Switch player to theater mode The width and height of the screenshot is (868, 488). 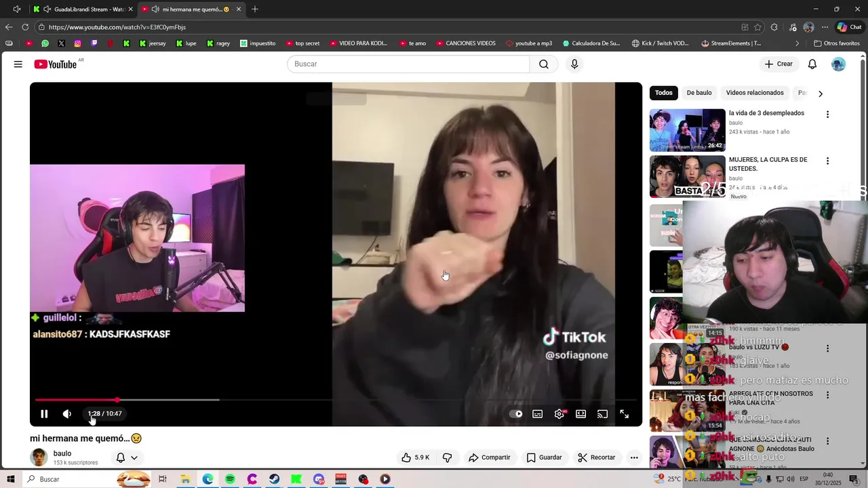[581, 414]
